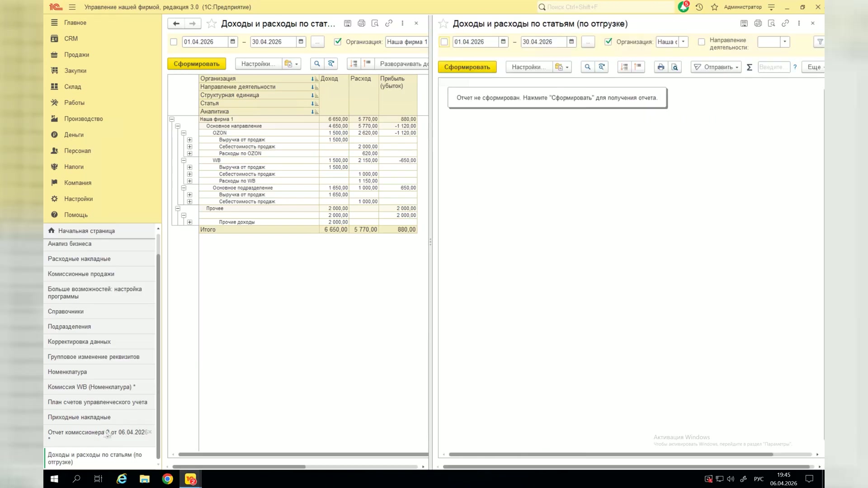Screen dimensions: 868x488
Task: Click the find magnifier in the left report toolbar
Action: (317, 64)
